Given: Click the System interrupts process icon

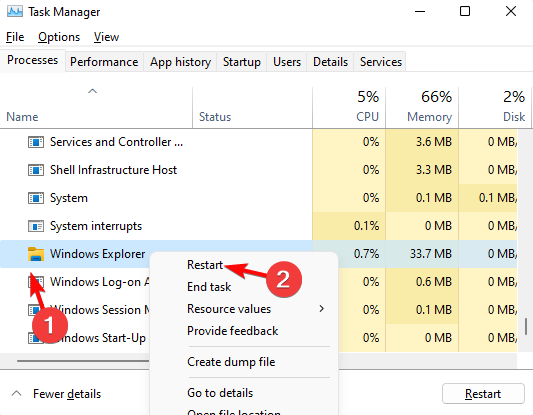Looking at the screenshot, I should 36,226.
